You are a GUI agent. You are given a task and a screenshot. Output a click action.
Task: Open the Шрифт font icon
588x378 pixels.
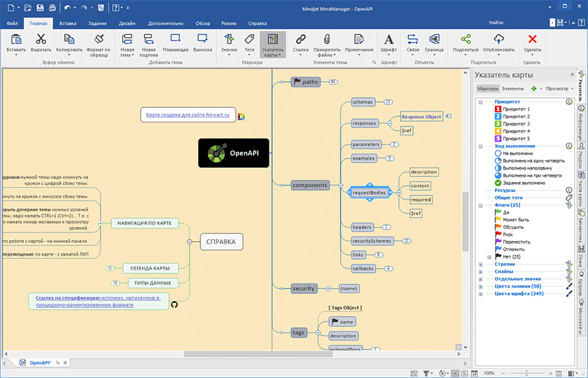(x=388, y=39)
